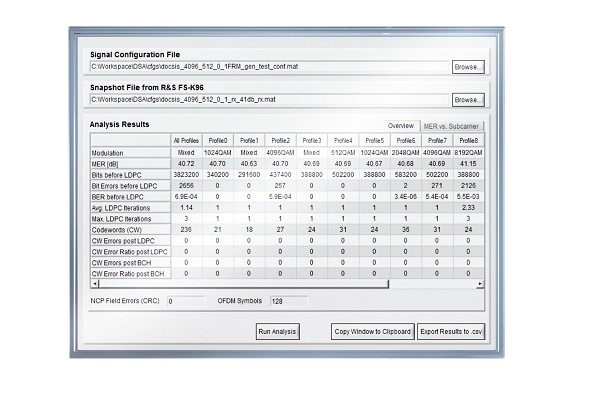This screenshot has width=600, height=397.
Task: Click the 36 Codewords cell for Profile6
Action: point(406,229)
